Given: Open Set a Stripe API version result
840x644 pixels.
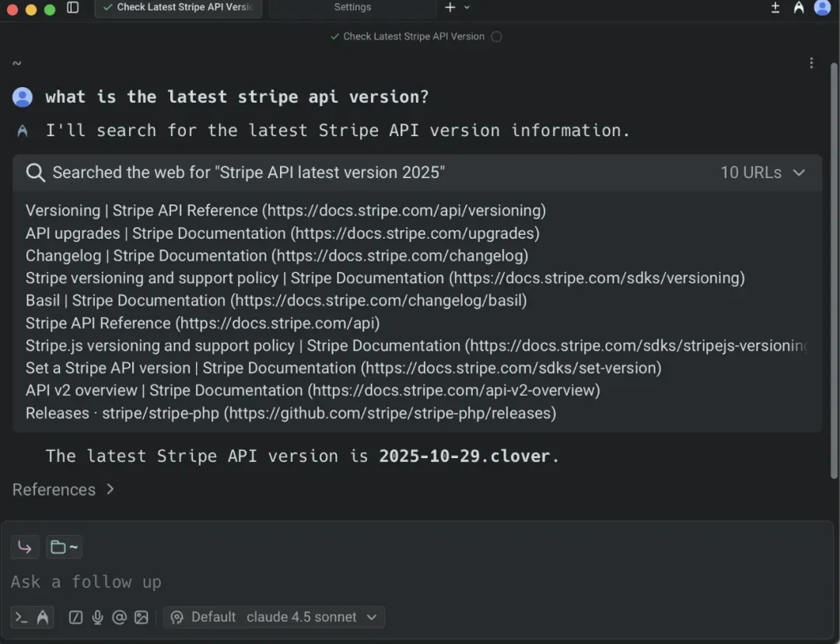Looking at the screenshot, I should tap(344, 368).
